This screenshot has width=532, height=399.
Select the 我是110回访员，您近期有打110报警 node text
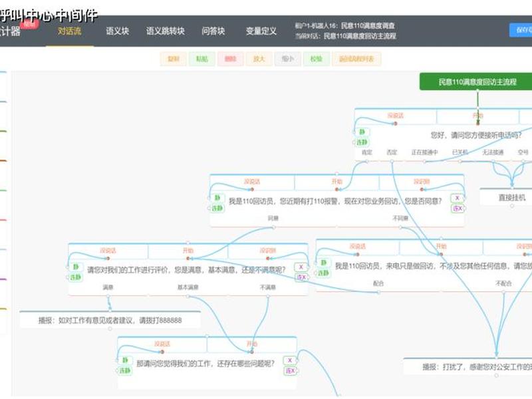click(335, 201)
